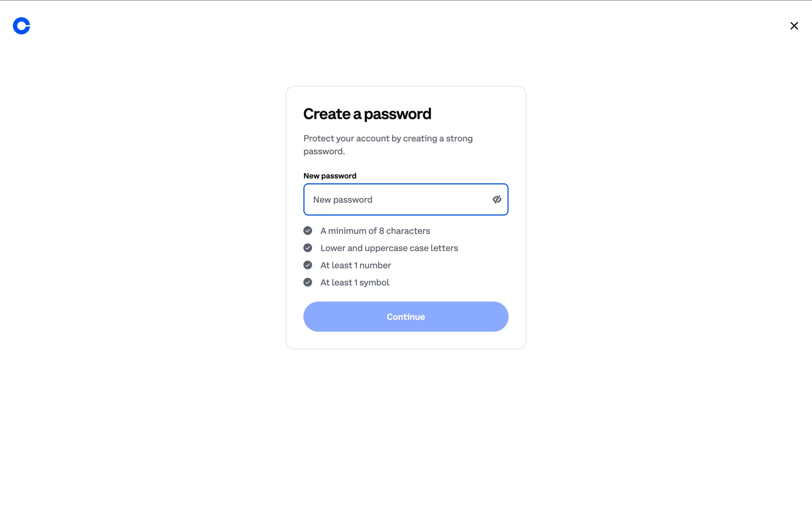Screen dimensions: 812x508
Task: Click the at least 1 symbol checkmark
Action: pyautogui.click(x=308, y=282)
